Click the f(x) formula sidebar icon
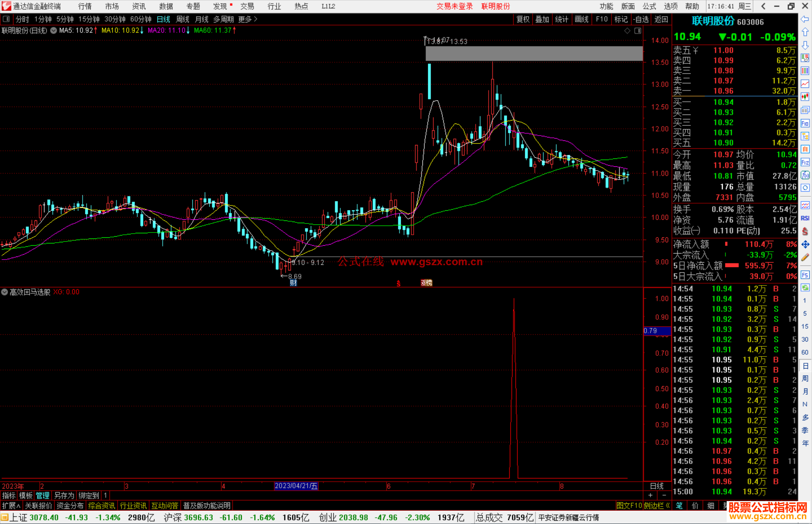 point(805,175)
